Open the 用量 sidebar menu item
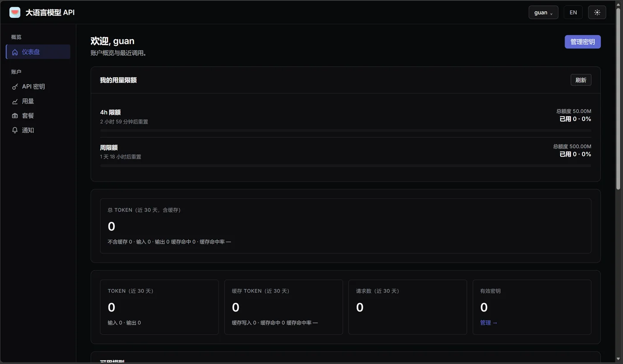The height and width of the screenshot is (364, 623). (x=38, y=101)
